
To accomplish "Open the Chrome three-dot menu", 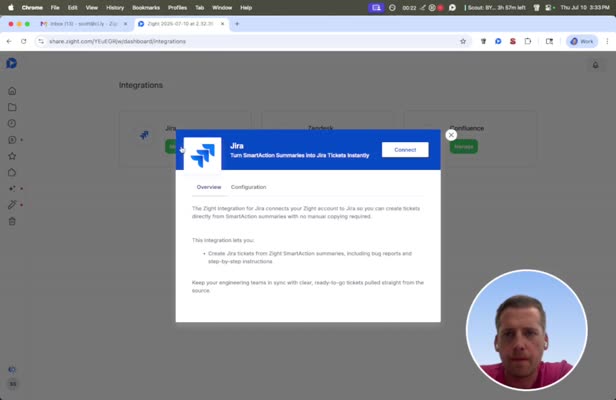I will click(x=607, y=41).
